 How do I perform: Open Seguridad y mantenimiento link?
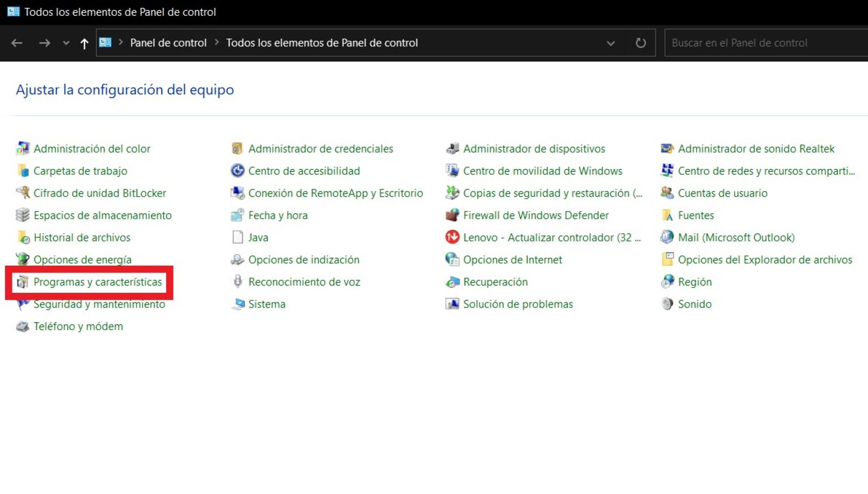99,304
